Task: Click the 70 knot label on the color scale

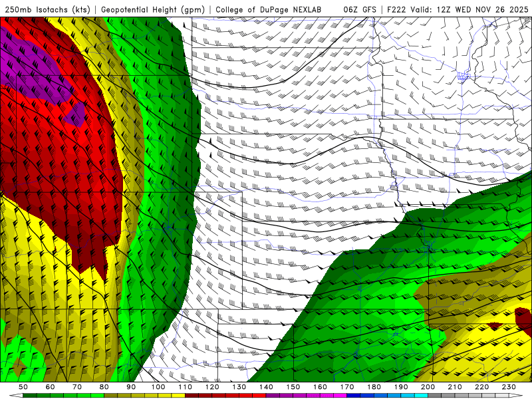Action: 77,387
